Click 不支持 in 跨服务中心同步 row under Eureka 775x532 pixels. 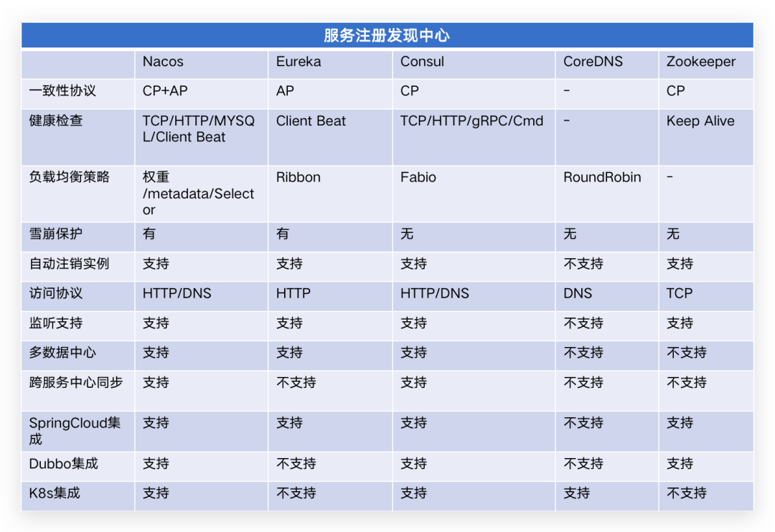click(x=296, y=382)
